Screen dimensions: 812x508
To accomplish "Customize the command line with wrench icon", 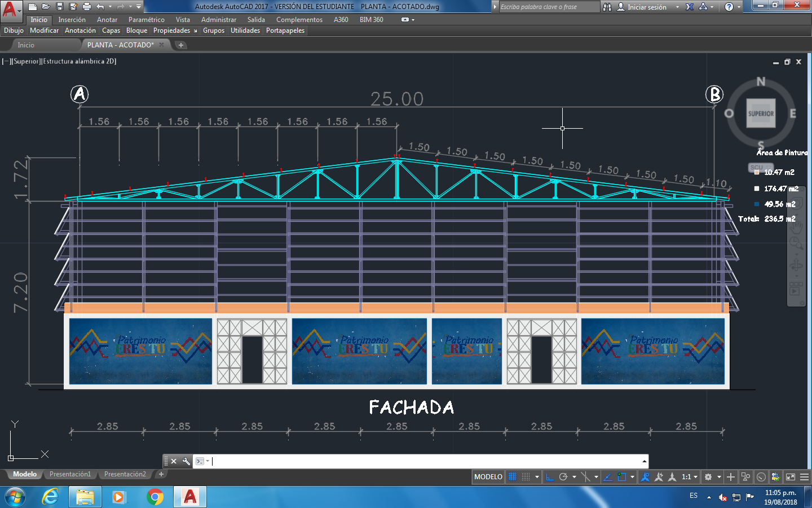I will click(x=186, y=461).
